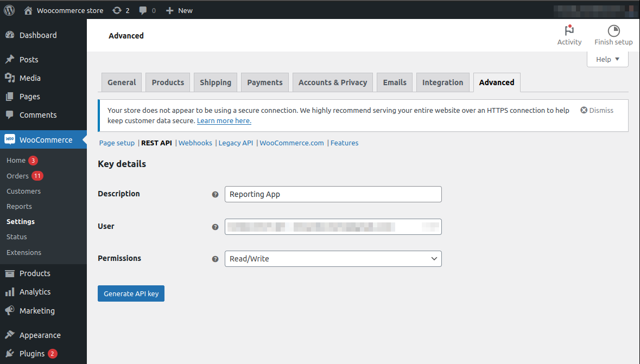Click the Analytics bar-chart icon

[x=11, y=292]
